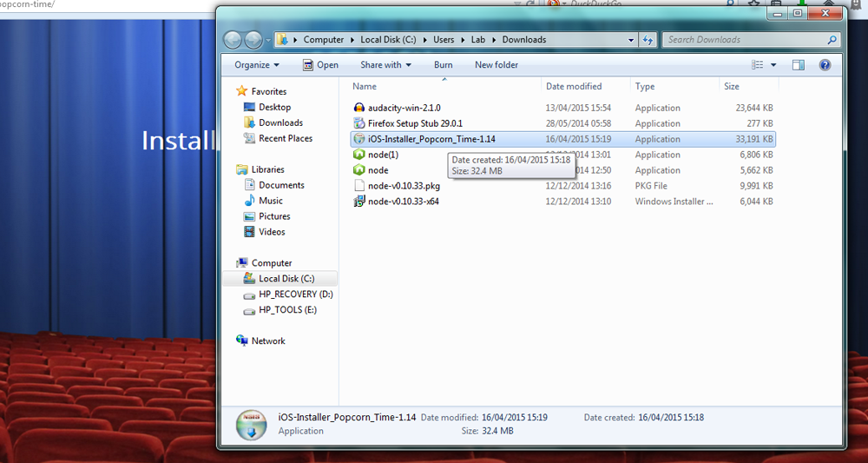Open the view options dropdown arrow
This screenshot has height=463, width=868.
pos(773,65)
